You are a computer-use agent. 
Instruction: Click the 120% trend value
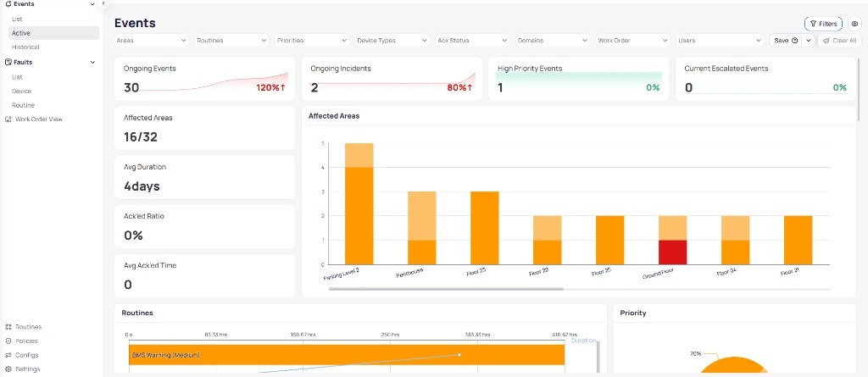[x=270, y=87]
